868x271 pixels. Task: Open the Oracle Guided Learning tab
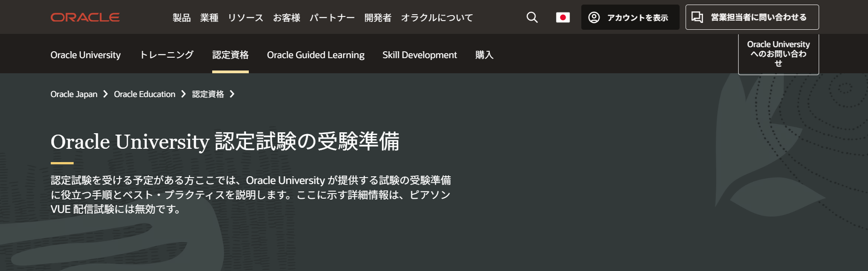coord(316,55)
